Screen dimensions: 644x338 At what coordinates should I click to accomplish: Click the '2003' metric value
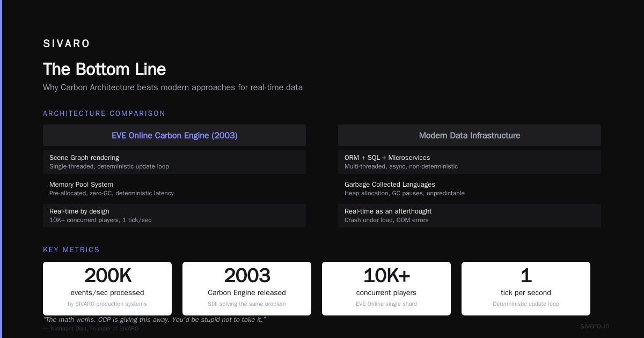pos(247,276)
